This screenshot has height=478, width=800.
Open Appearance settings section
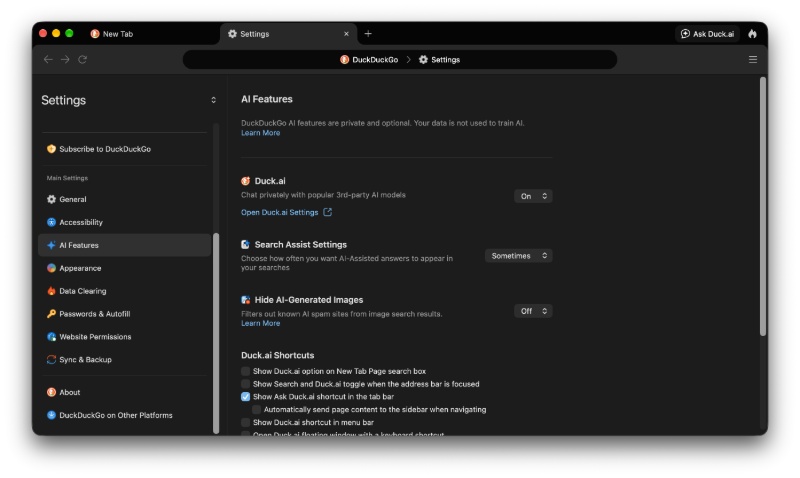click(x=124, y=268)
